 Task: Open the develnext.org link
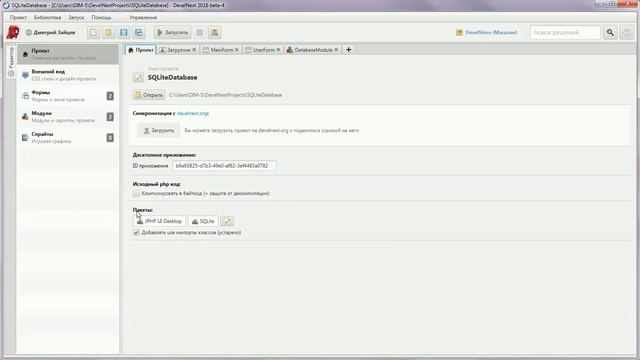point(193,113)
